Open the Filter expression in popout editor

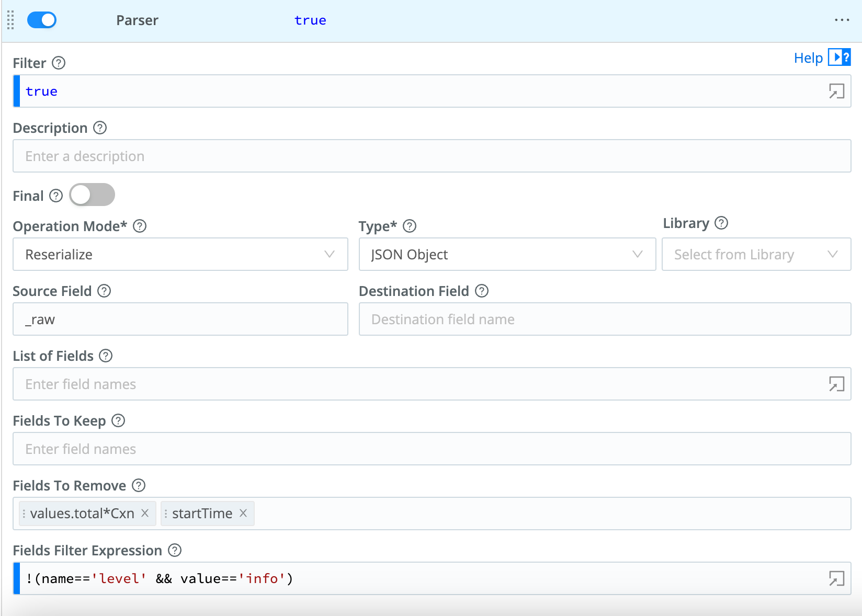click(836, 91)
